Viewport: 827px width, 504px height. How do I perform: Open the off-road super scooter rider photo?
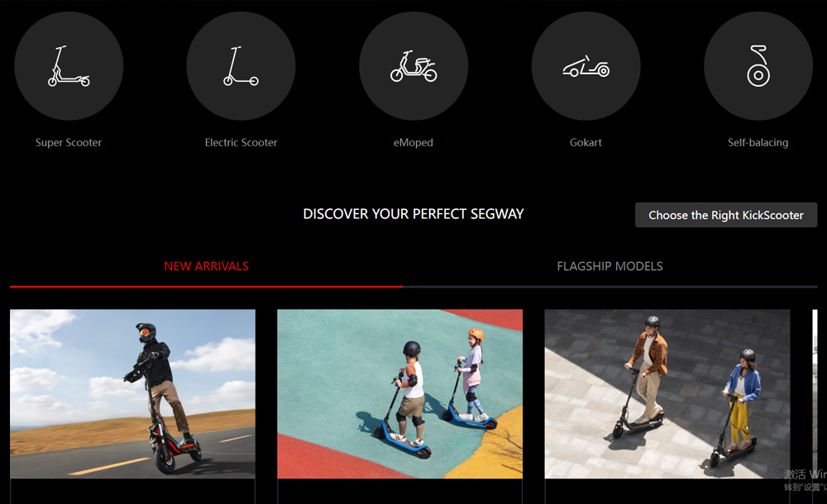tap(132, 394)
